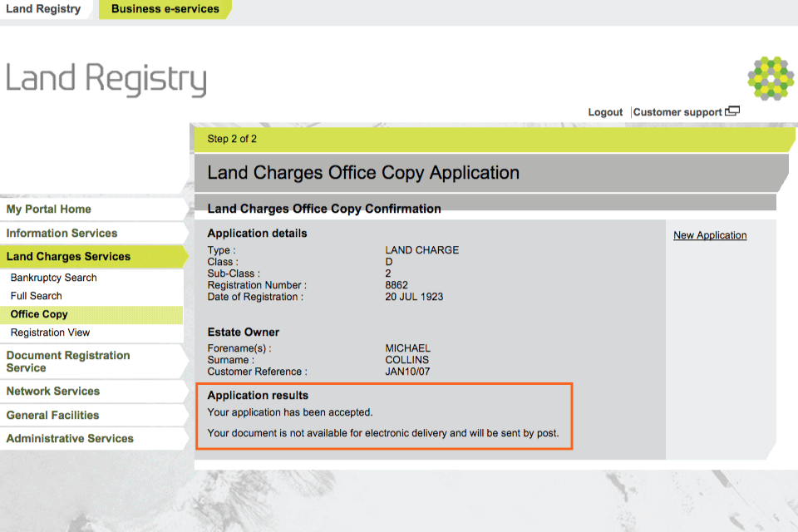Click the sent by post delivery message
The width and height of the screenshot is (798, 532).
pos(383,433)
